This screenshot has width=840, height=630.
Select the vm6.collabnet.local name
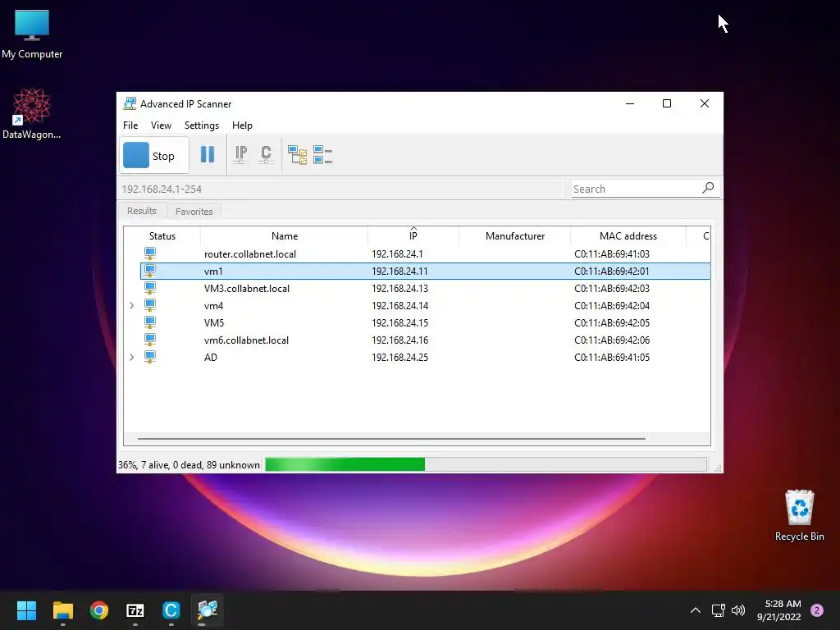click(246, 340)
